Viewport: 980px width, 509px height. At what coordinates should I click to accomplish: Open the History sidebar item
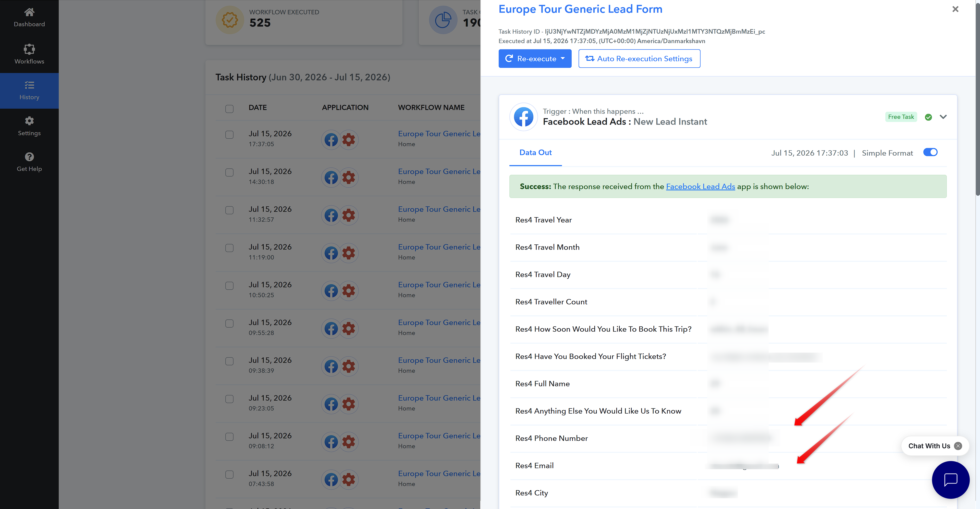tap(29, 91)
